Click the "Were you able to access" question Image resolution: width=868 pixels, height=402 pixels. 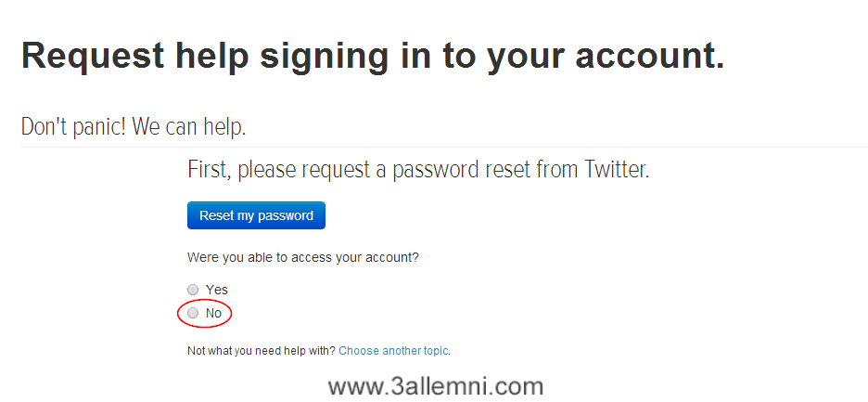pos(260,257)
